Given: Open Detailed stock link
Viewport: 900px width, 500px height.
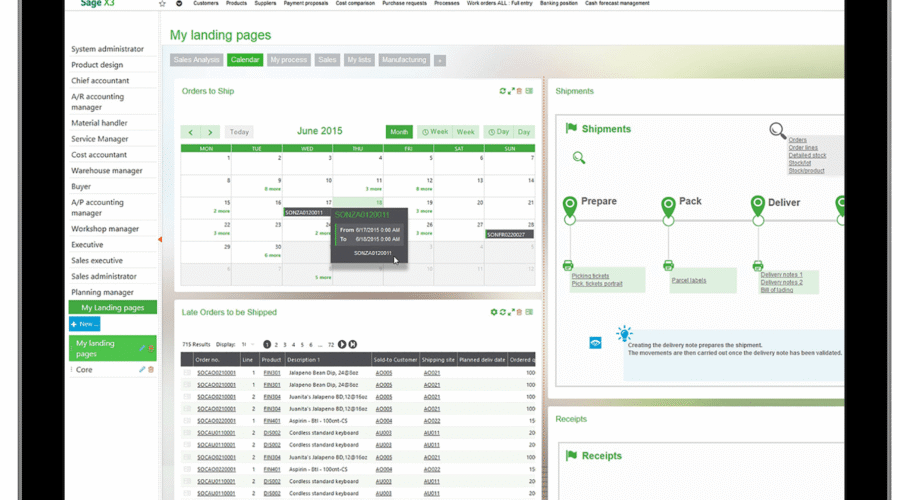Looking at the screenshot, I should 807,156.
